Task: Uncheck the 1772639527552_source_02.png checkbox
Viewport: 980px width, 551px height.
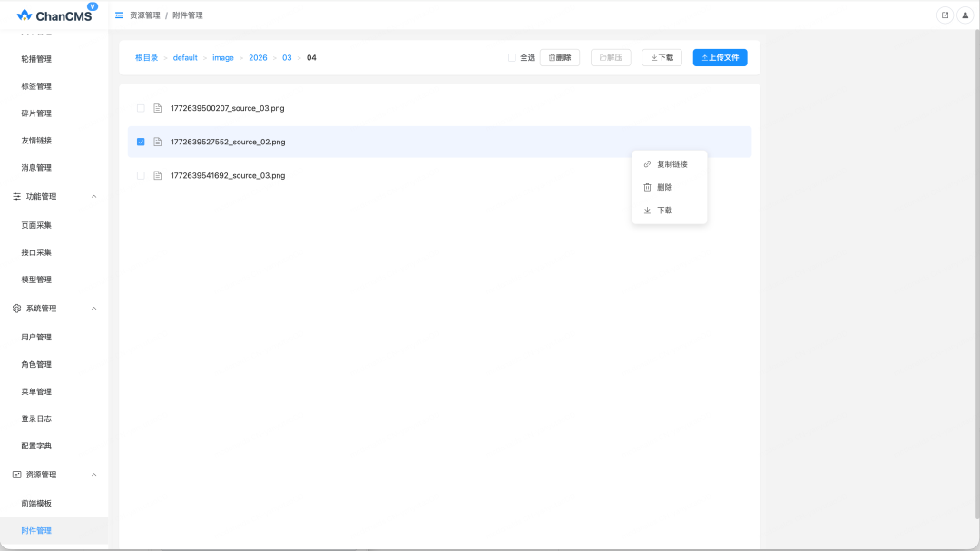Action: coord(141,142)
